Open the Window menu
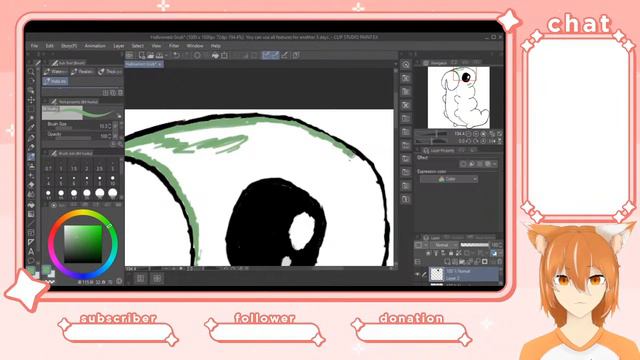Viewport: 640px width, 360px height. coord(195,46)
